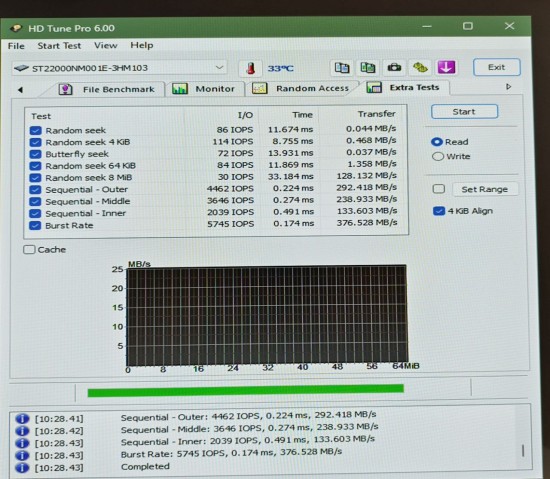Viewport: 550px width, 479px height.
Task: Click the File Benchmark tab icon
Action: (65, 89)
